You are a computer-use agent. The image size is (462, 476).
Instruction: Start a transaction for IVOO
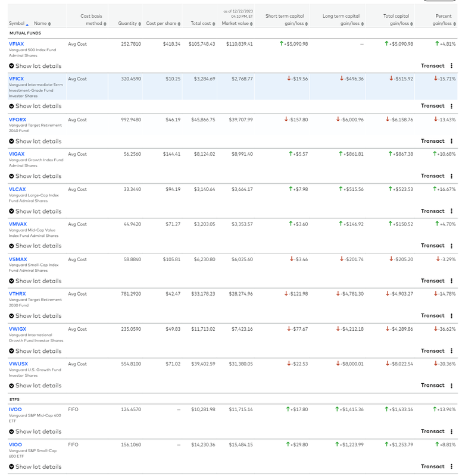click(x=433, y=431)
